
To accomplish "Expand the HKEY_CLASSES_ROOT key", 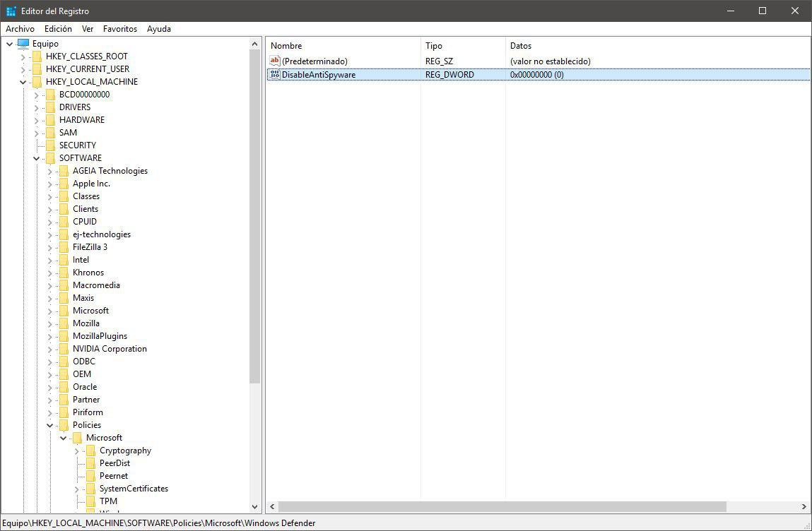I will tap(23, 56).
